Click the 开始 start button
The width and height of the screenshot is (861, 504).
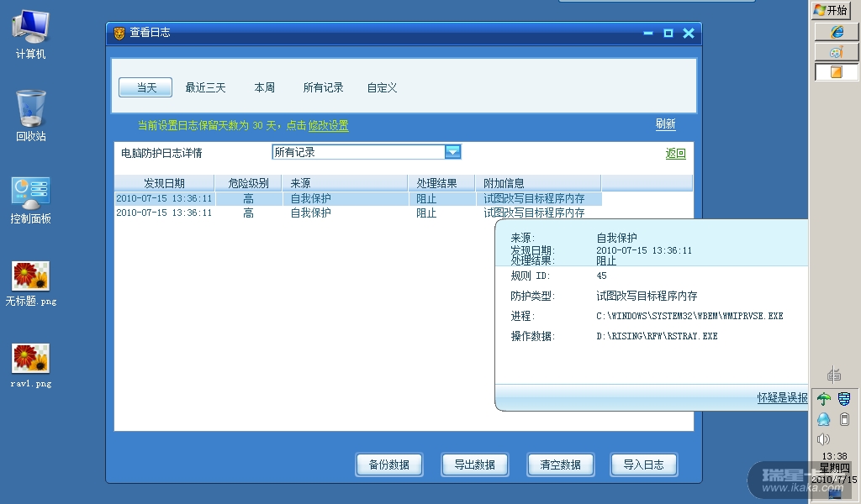[x=831, y=10]
